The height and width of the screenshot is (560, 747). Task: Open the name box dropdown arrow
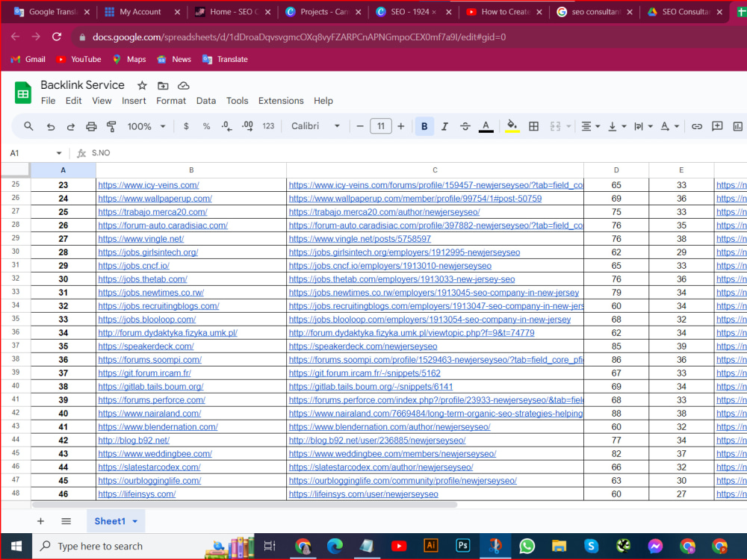click(x=59, y=153)
